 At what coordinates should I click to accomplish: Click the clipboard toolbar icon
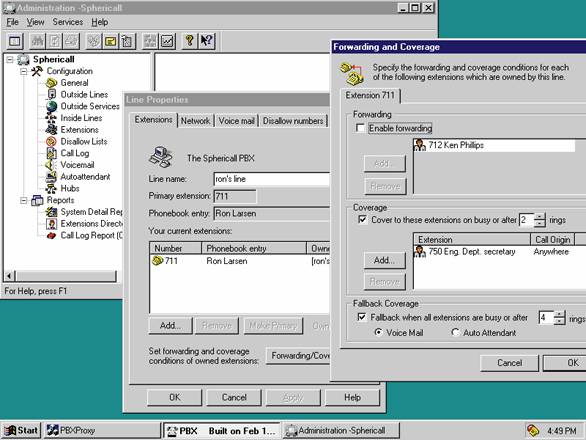(x=127, y=41)
